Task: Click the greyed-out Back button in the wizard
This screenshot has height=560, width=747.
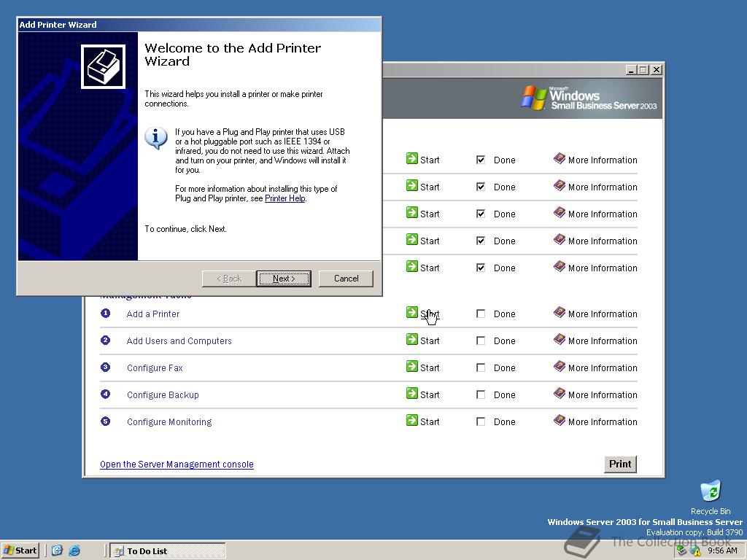Action: (229, 279)
